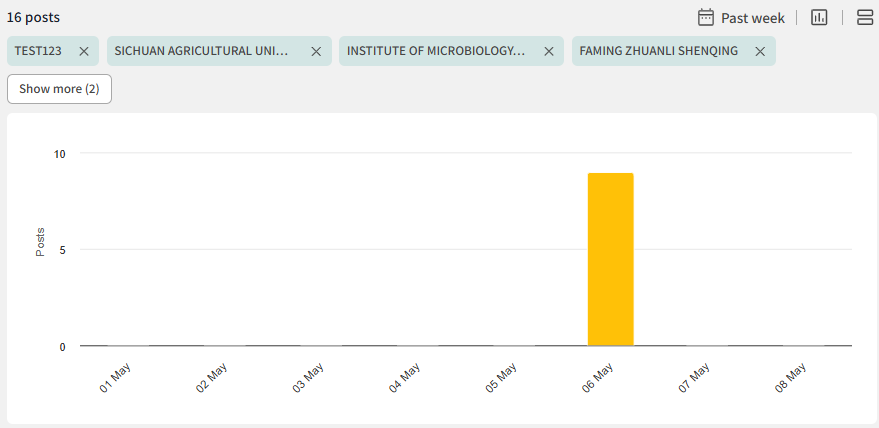This screenshot has width=879, height=428.
Task: Click the 03 May axis label
Action: (x=308, y=379)
